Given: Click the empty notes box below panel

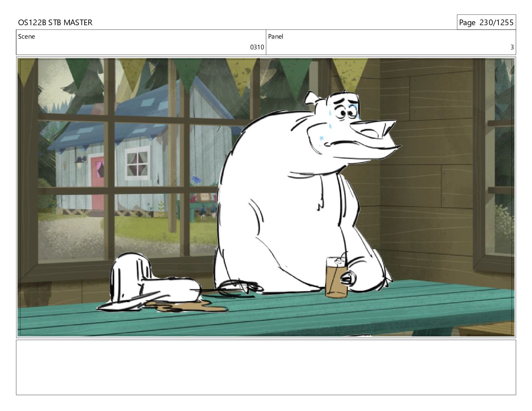Looking at the screenshot, I should [266, 367].
